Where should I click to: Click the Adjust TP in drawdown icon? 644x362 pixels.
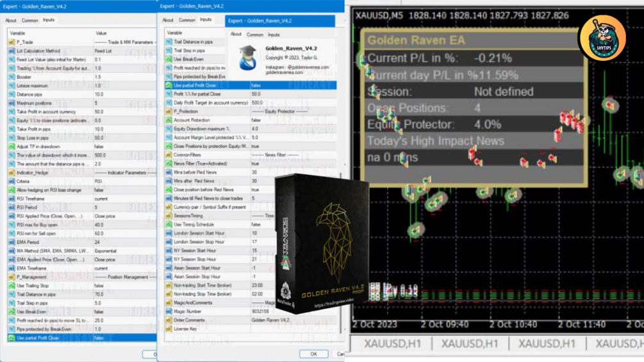(12, 147)
